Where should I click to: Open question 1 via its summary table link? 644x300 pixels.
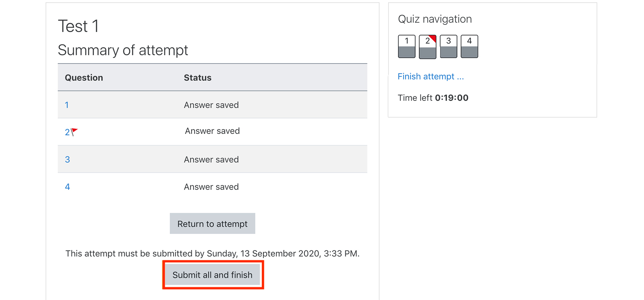[67, 105]
